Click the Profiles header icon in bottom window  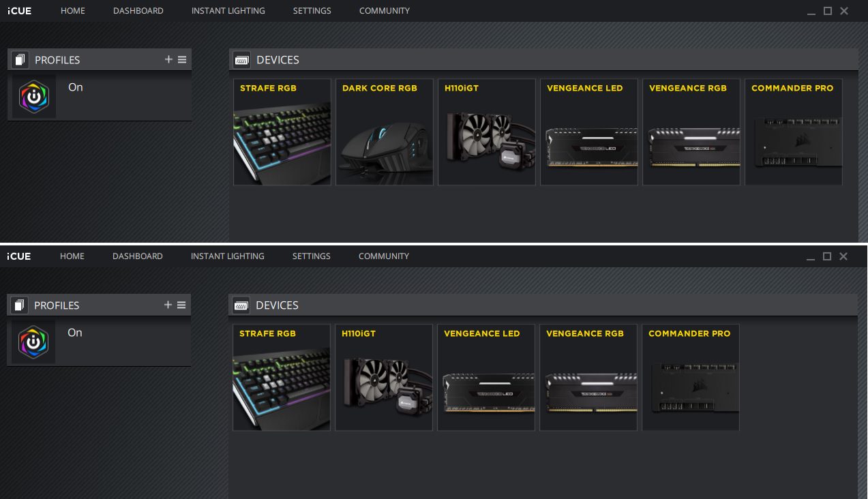19,305
